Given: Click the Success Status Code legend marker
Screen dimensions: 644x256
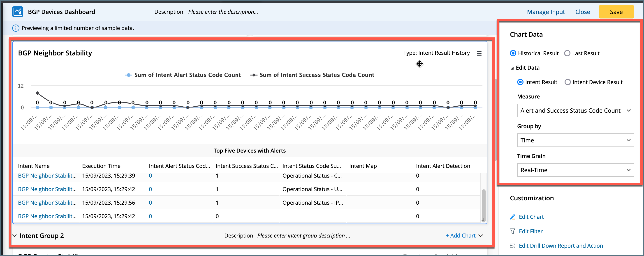Looking at the screenshot, I should click(x=254, y=75).
